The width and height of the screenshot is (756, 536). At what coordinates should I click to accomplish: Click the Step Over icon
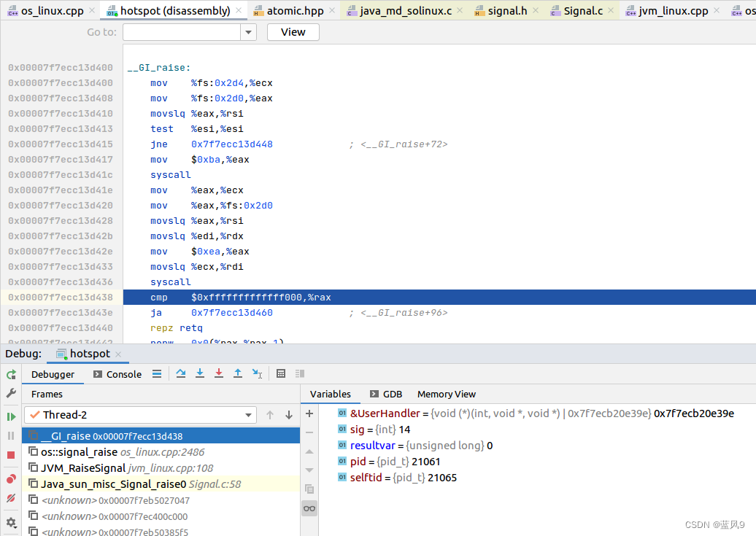(x=181, y=373)
